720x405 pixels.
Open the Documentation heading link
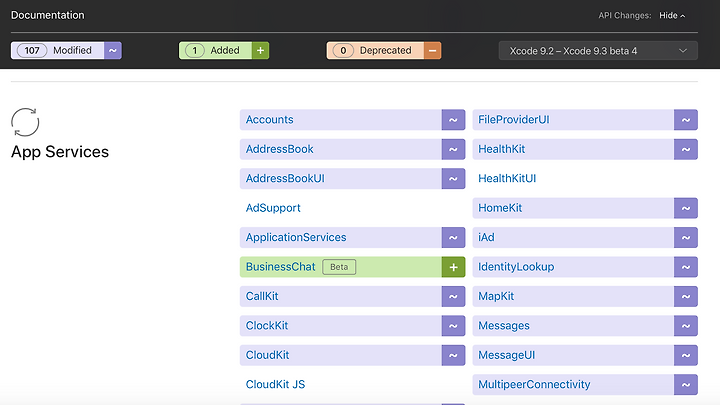pos(48,15)
